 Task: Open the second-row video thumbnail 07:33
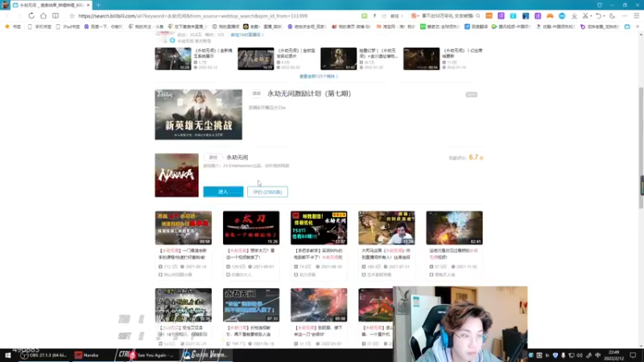pyautogui.click(x=251, y=305)
